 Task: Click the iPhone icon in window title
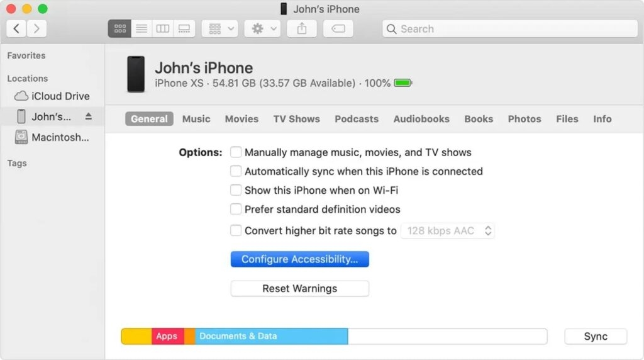284,9
